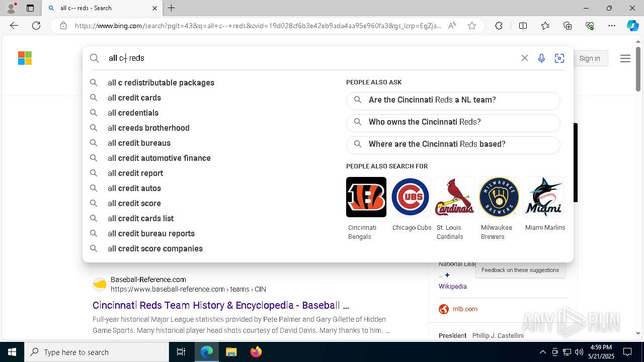This screenshot has height=362, width=644.
Task: Click the taskbar 'Type here to search' box
Action: click(97, 352)
